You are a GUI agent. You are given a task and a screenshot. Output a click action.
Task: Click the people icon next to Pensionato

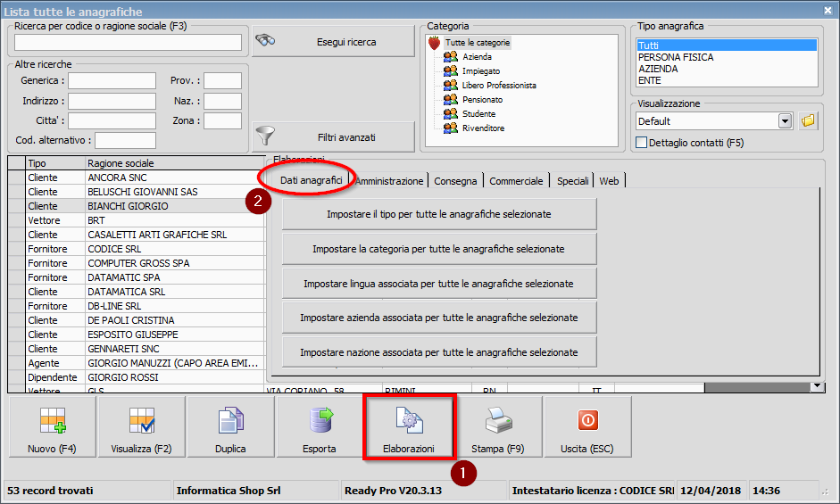pos(451,100)
